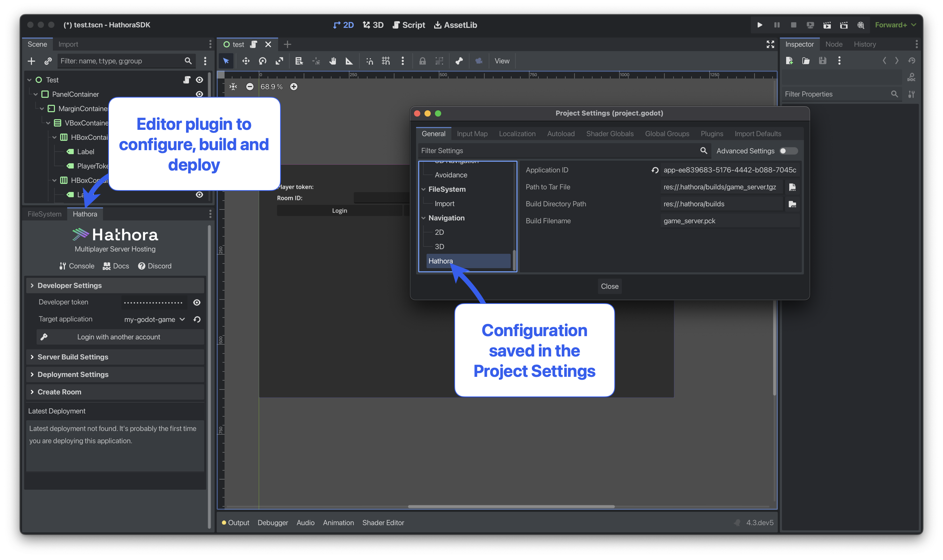Expand the Server Build Settings section
This screenshot has height=560, width=943.
(73, 357)
